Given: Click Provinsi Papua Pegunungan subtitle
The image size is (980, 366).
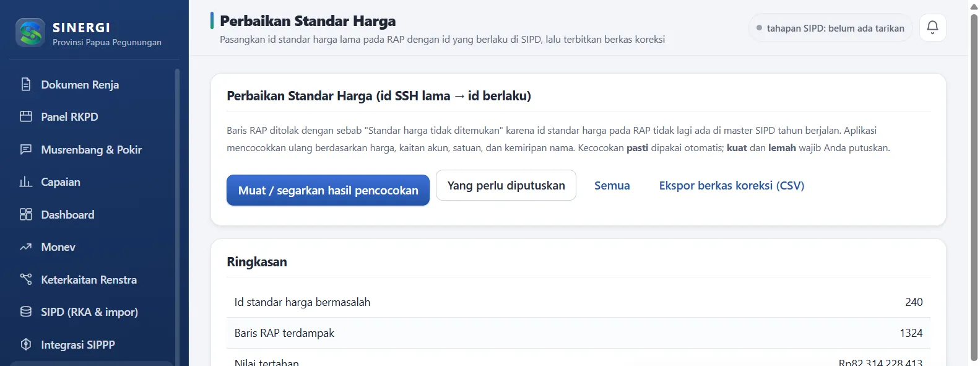Looking at the screenshot, I should point(107,42).
